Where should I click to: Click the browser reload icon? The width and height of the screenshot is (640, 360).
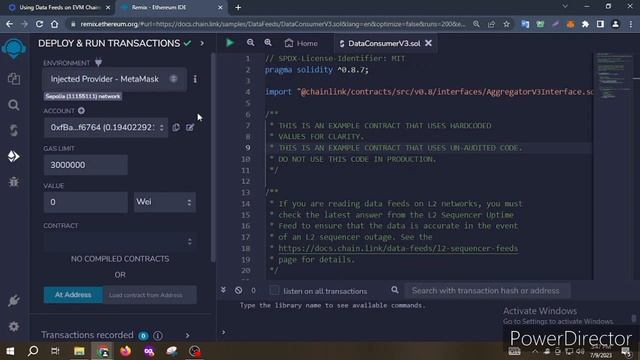tap(39, 24)
